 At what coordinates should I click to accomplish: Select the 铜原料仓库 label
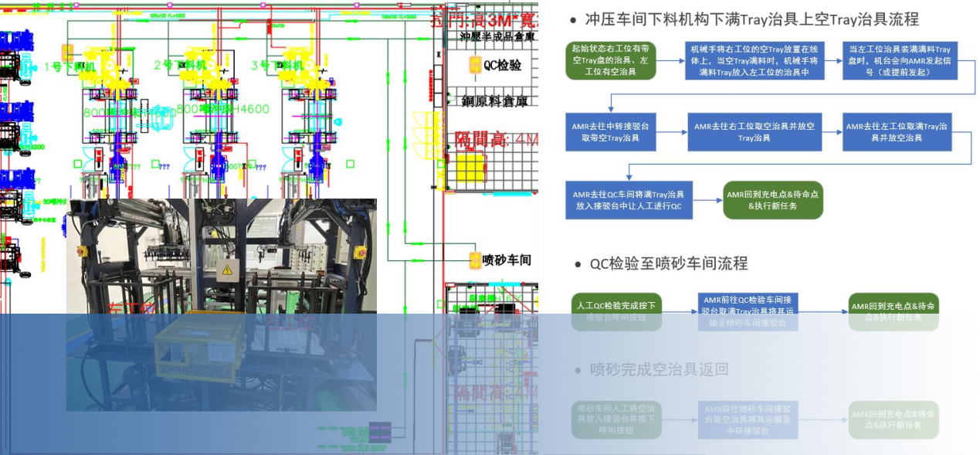coord(493,101)
